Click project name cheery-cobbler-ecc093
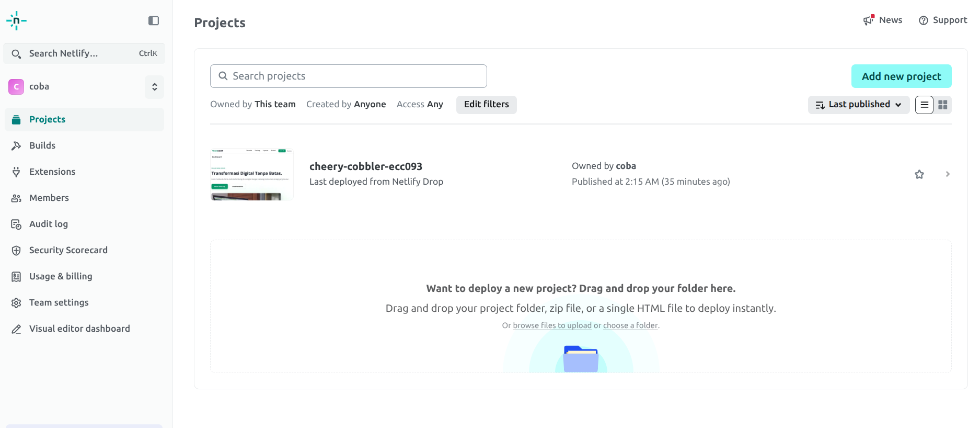This screenshot has height=428, width=980. [x=366, y=166]
